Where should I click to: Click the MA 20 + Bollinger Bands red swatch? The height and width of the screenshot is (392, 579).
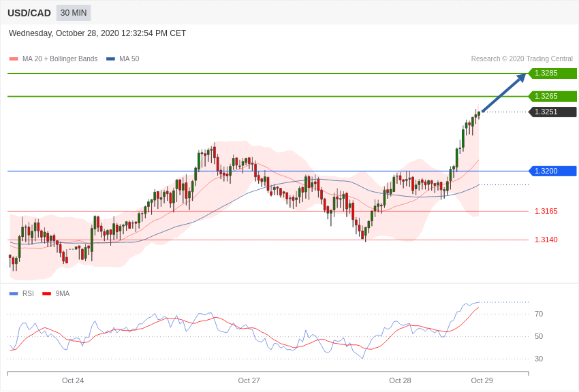click(14, 59)
